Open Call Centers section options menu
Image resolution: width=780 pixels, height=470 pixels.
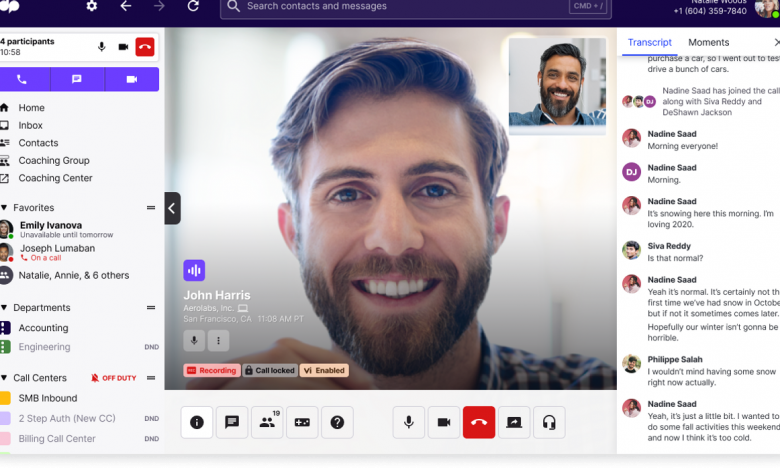coord(151,378)
